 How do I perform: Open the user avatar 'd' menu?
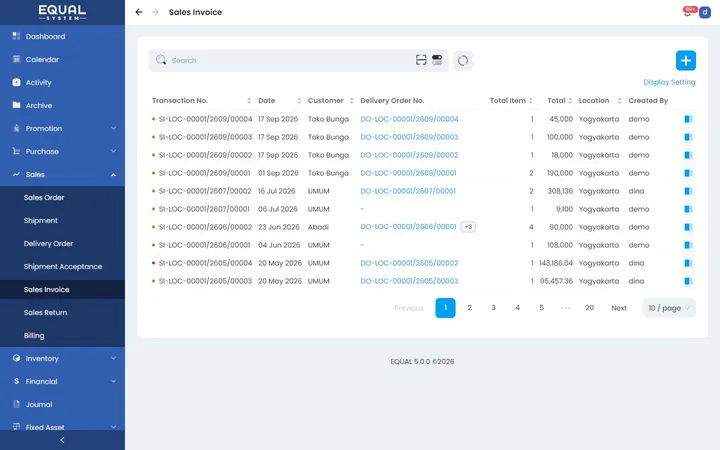pyautogui.click(x=705, y=12)
